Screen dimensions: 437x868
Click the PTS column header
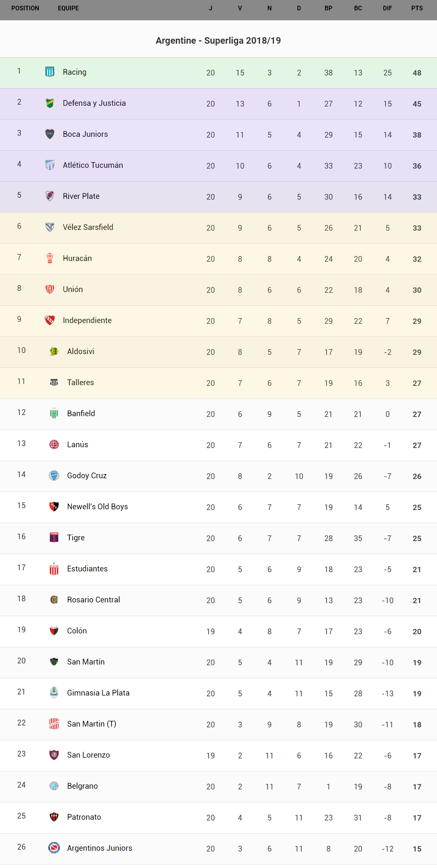pos(417,8)
